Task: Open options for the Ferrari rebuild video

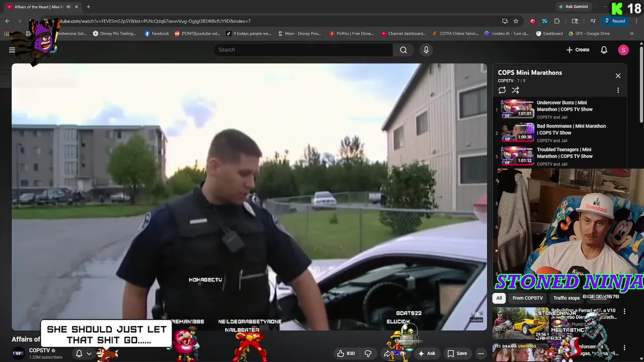Action: pyautogui.click(x=624, y=312)
